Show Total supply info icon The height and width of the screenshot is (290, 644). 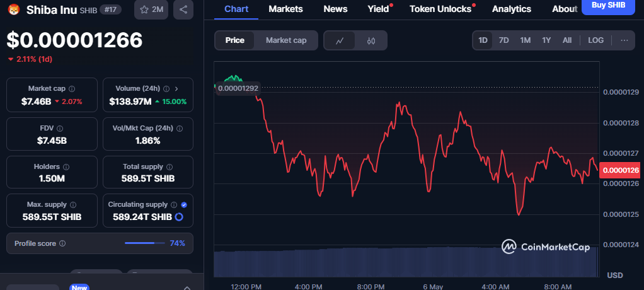170,167
